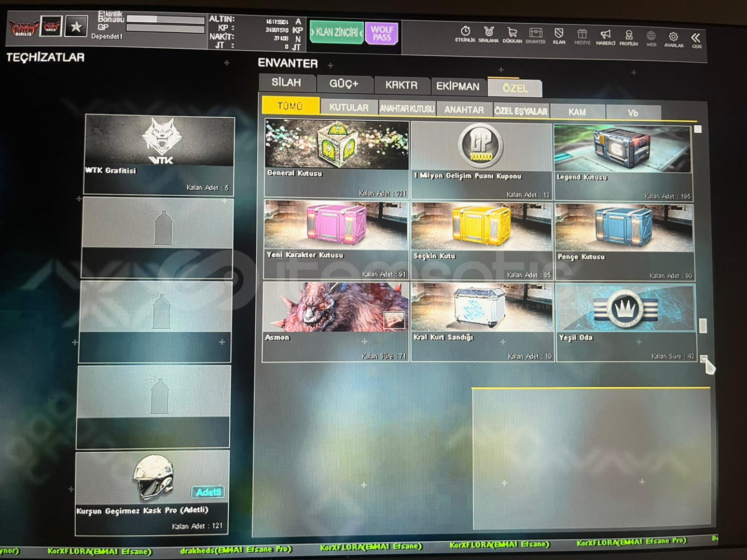This screenshot has height=560, width=747.
Task: Select the pink Yeni Karakter Kutusu
Action: click(336, 240)
